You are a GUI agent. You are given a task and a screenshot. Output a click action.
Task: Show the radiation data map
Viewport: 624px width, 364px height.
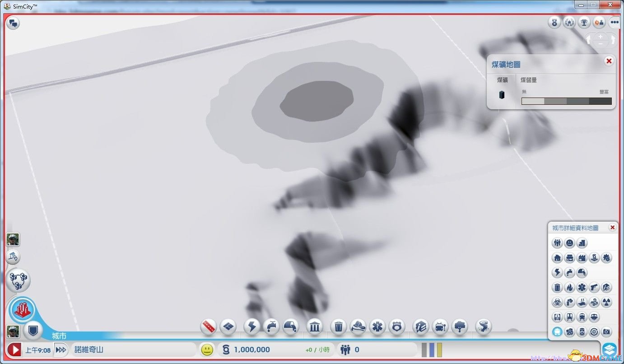[606, 302]
